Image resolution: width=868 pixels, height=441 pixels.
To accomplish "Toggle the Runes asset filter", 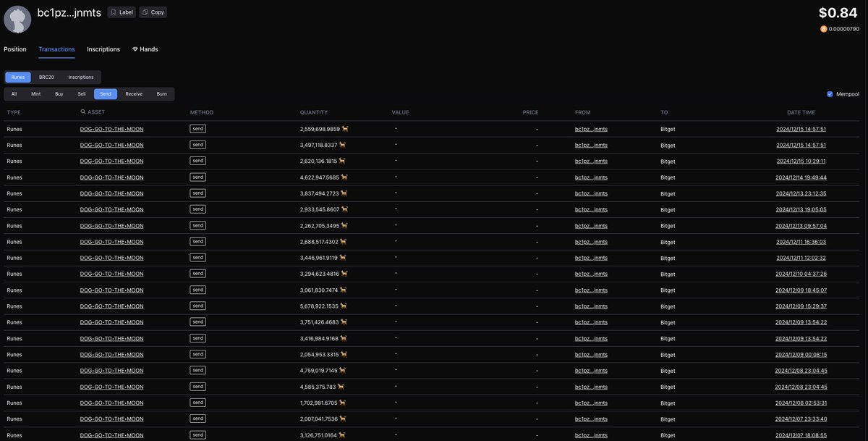I will (17, 76).
